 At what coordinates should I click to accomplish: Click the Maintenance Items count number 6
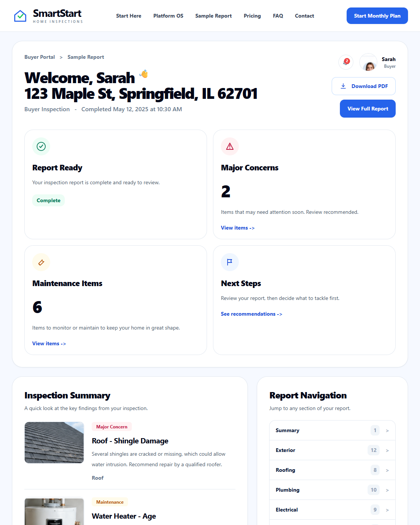(x=37, y=307)
